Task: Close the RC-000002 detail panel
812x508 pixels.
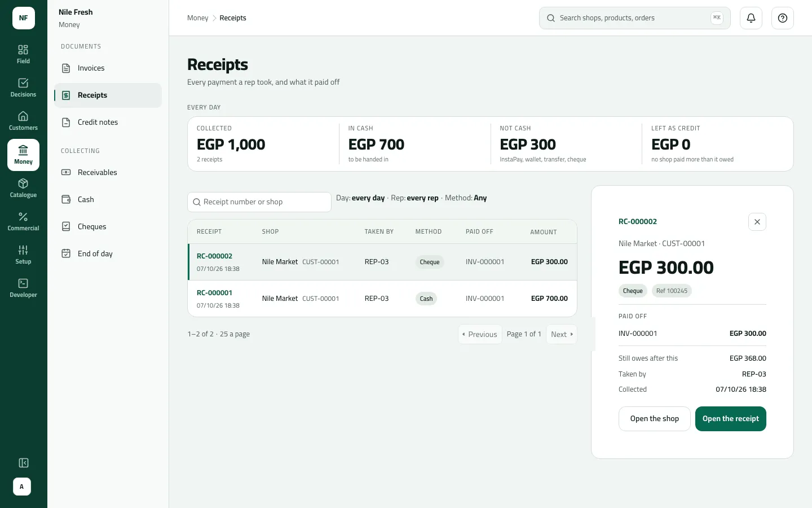Action: pyautogui.click(x=757, y=222)
